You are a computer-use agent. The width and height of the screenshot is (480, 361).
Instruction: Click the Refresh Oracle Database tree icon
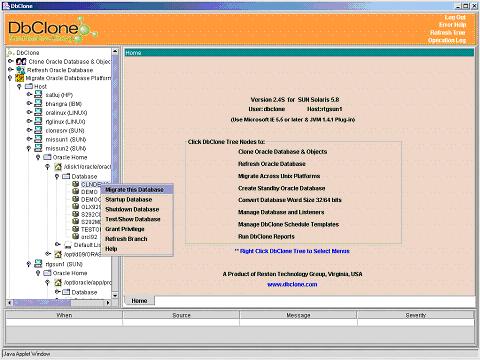[x=21, y=70]
